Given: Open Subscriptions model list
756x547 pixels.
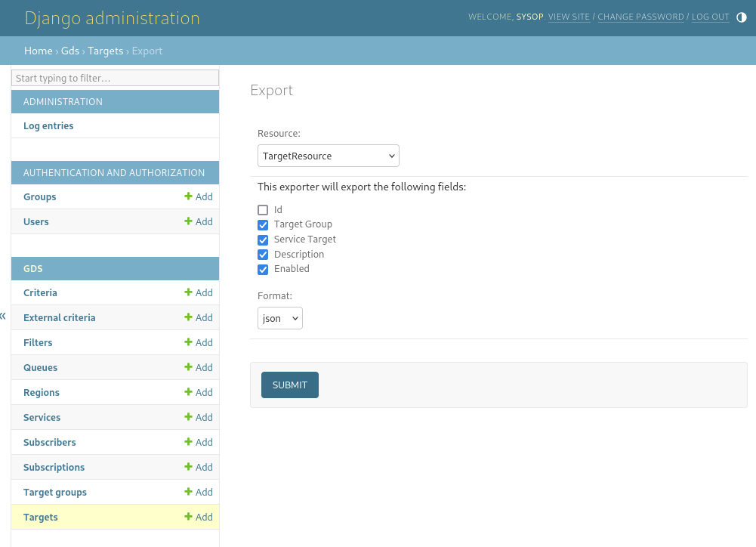Looking at the screenshot, I should 54,467.
